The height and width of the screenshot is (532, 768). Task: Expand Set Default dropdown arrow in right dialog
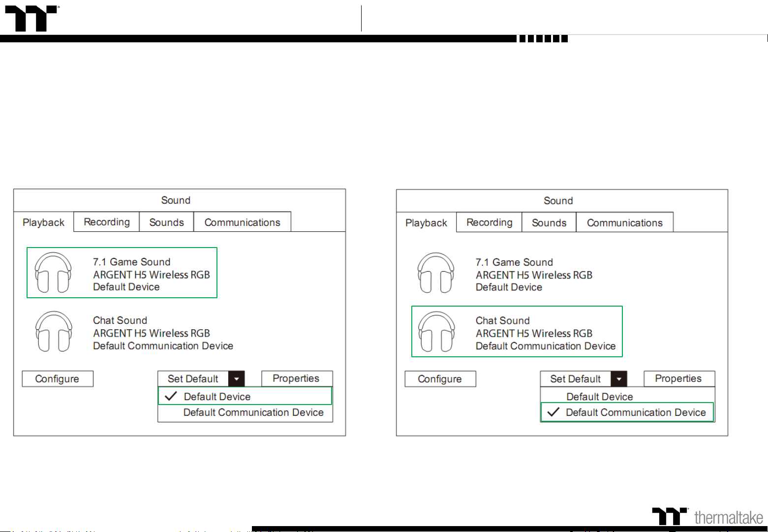pos(619,378)
